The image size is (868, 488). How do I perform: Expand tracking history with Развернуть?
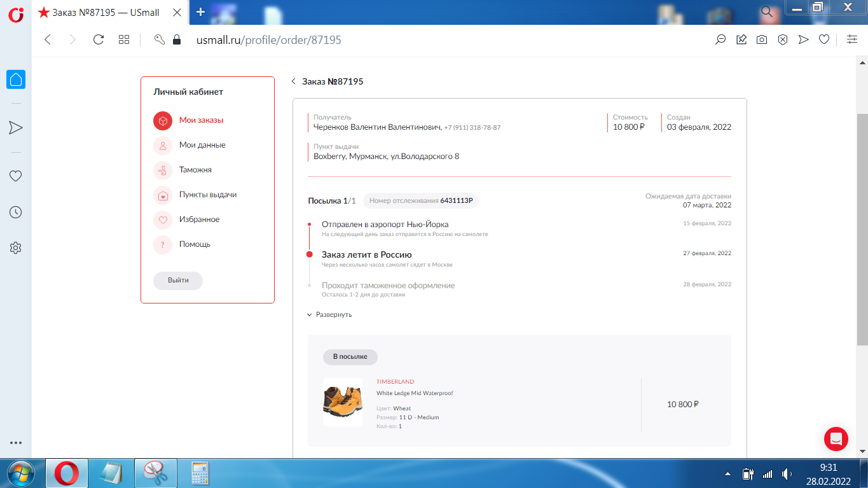pos(329,314)
